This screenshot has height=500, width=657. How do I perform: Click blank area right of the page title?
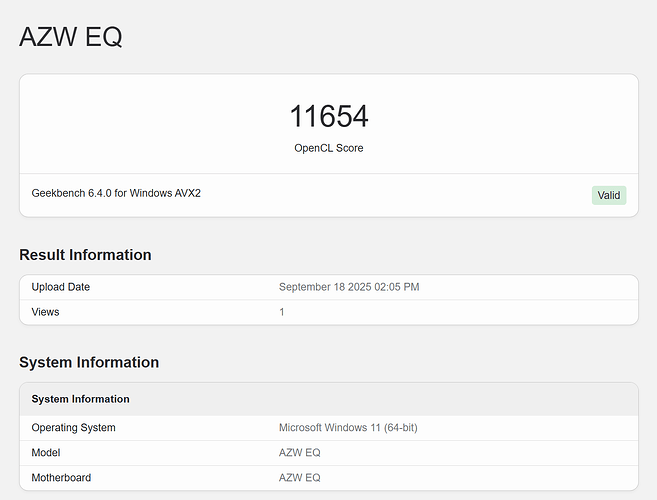pos(400,37)
